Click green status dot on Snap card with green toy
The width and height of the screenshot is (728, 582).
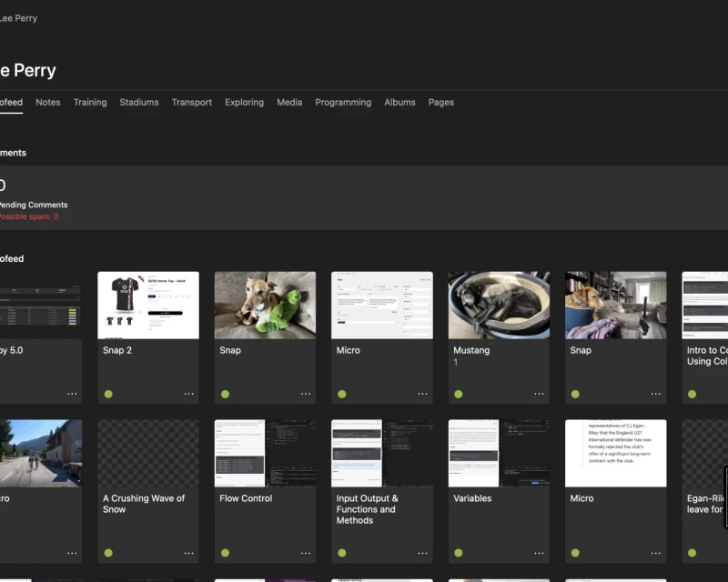(225, 394)
